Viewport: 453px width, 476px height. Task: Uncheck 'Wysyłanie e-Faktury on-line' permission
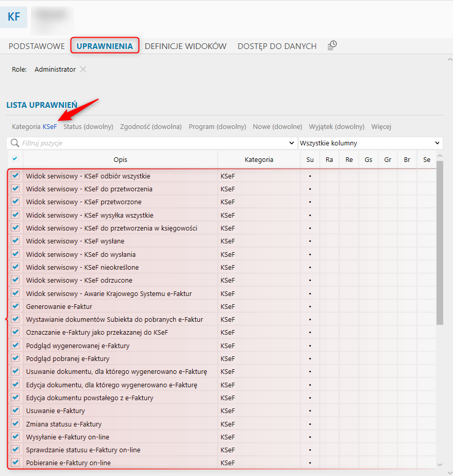tap(15, 436)
